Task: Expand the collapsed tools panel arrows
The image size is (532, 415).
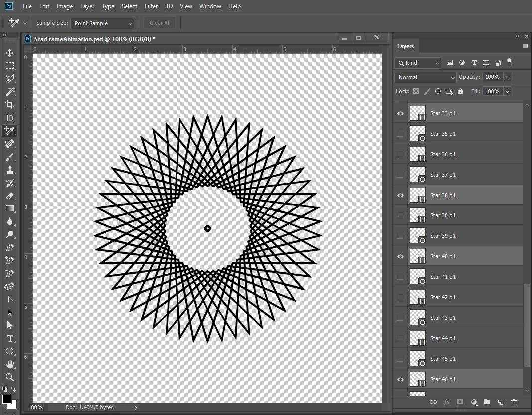Action: (4, 35)
